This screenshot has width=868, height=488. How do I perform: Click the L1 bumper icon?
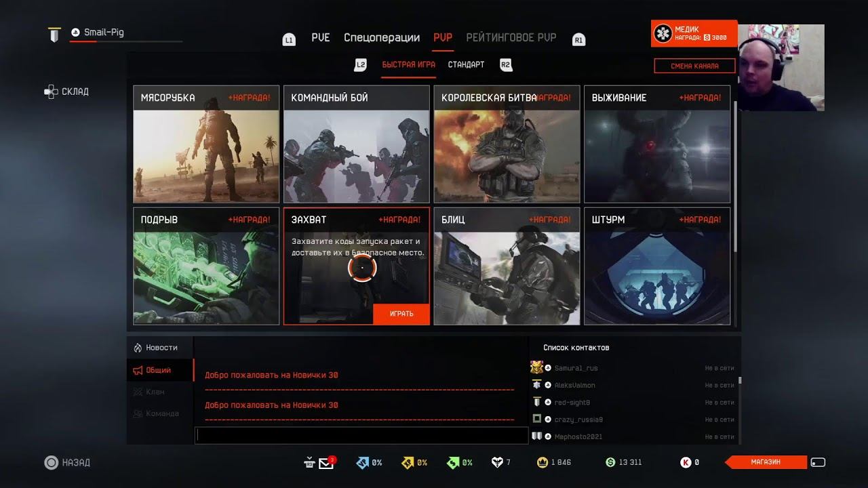point(289,40)
